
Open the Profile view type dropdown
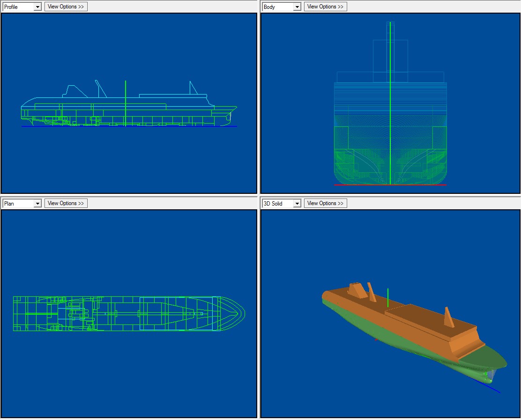coord(37,7)
